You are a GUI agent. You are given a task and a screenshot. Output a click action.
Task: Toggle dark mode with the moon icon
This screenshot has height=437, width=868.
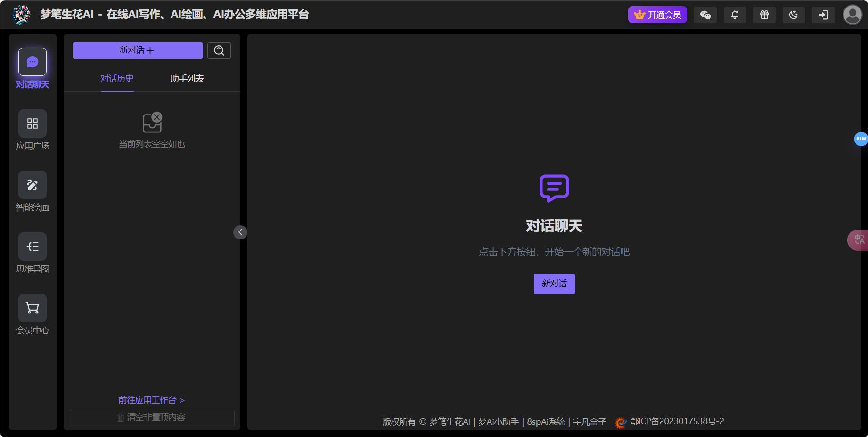[x=794, y=15]
